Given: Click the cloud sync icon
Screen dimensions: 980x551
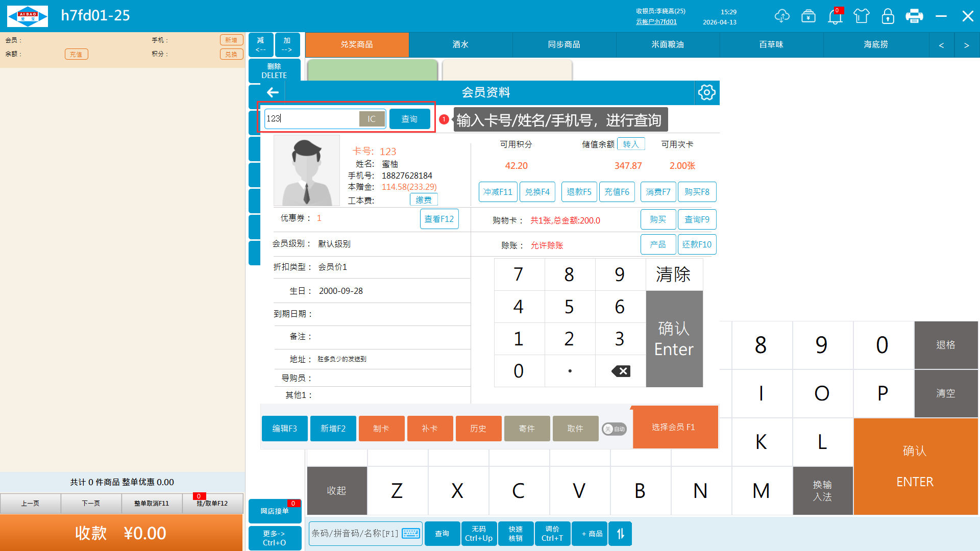Looking at the screenshot, I should (781, 16).
